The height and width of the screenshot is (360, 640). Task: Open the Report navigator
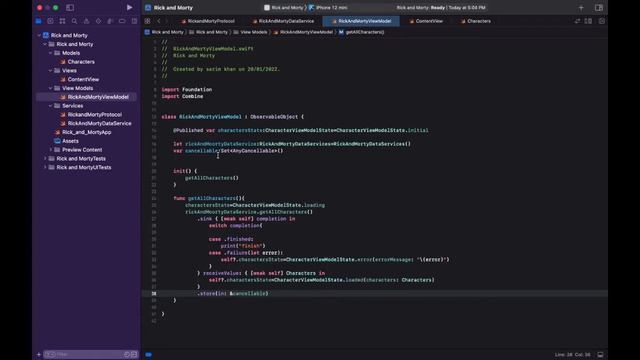click(x=134, y=21)
